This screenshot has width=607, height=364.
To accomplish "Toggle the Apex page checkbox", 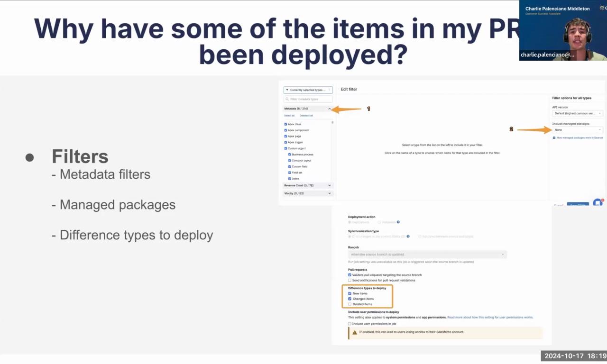I will 285,136.
